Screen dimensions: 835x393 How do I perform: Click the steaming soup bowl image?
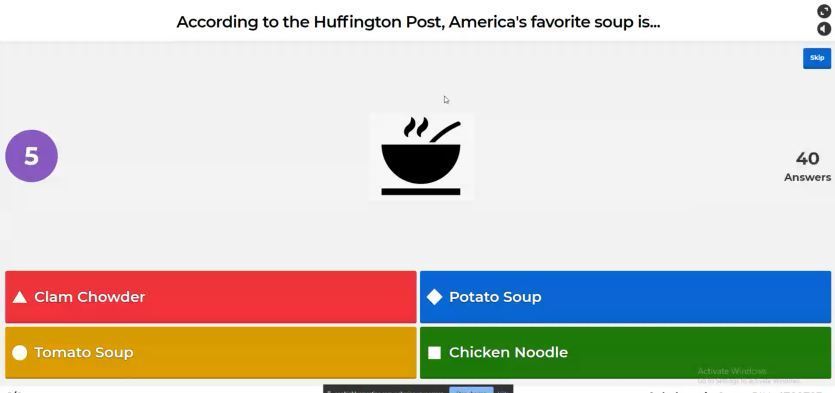click(421, 157)
